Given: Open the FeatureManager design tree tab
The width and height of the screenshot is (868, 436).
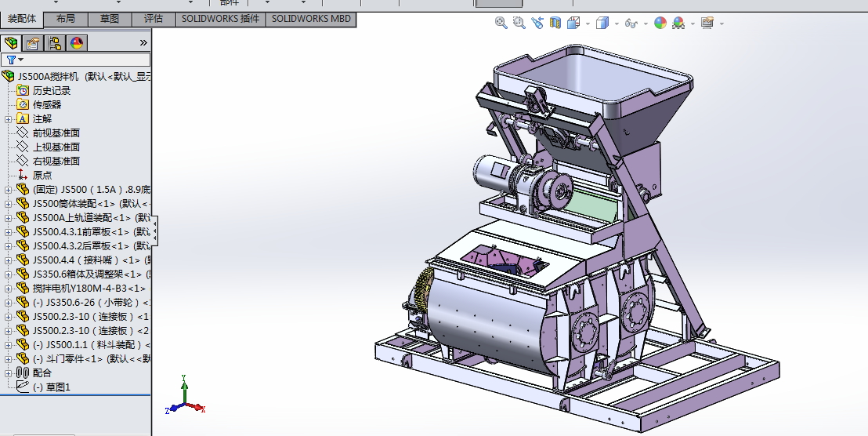Looking at the screenshot, I should (11, 43).
